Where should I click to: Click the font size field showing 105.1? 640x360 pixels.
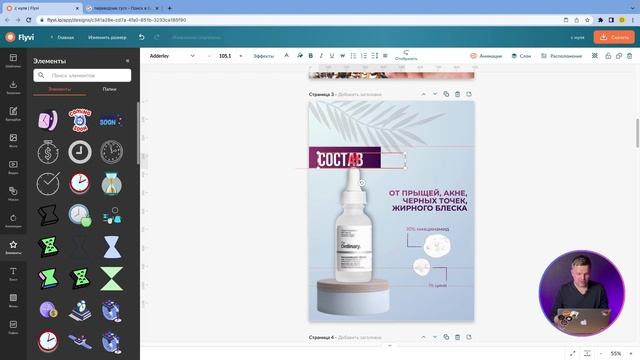coord(225,56)
